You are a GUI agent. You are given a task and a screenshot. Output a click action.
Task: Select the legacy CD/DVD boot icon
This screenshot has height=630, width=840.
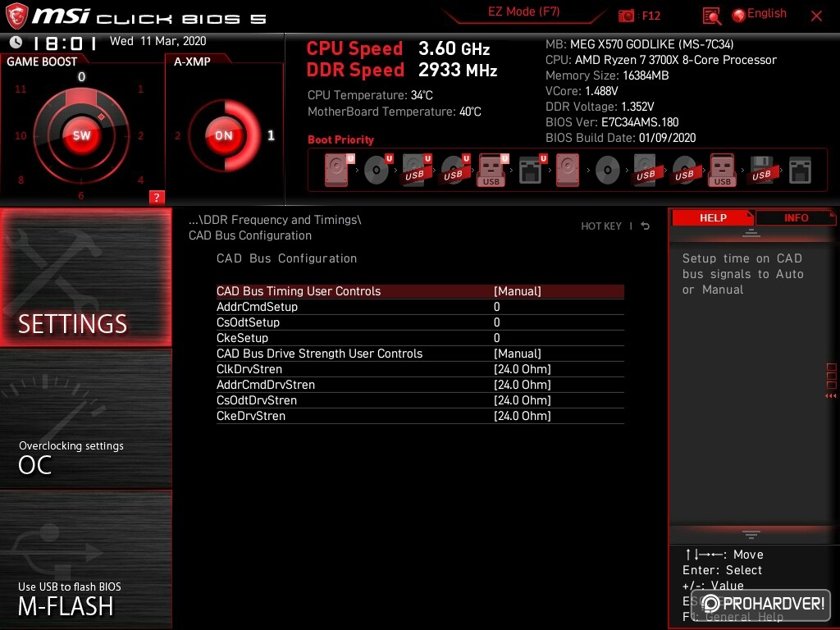pyautogui.click(x=607, y=171)
